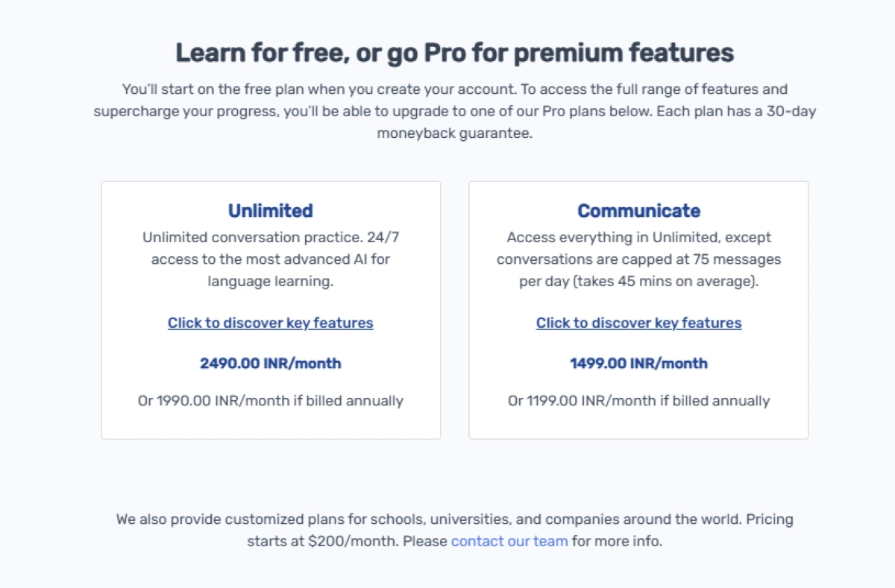Select the 1499.00 INR/month price
Viewport: 895px width, 588px height.
(x=638, y=364)
